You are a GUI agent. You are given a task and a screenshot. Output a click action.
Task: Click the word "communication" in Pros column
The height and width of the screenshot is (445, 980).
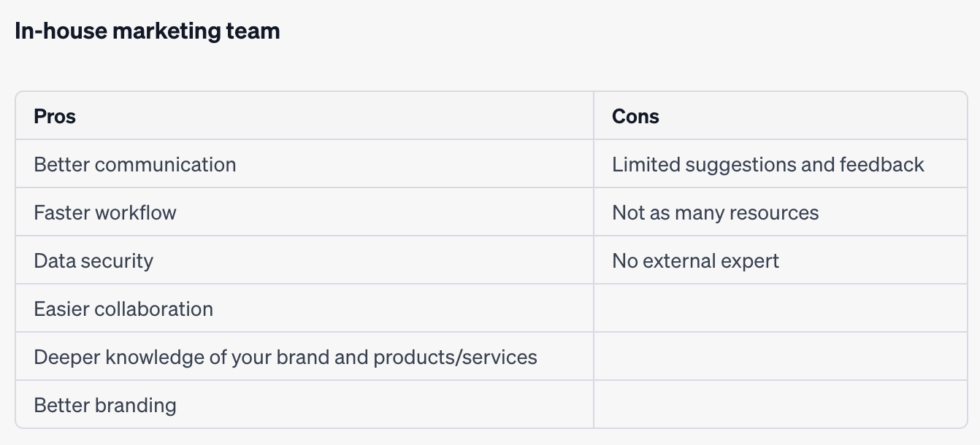(x=165, y=165)
